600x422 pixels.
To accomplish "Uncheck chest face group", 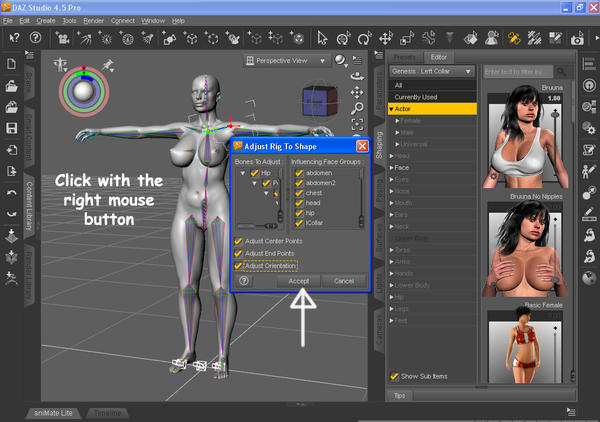I will tap(299, 193).
